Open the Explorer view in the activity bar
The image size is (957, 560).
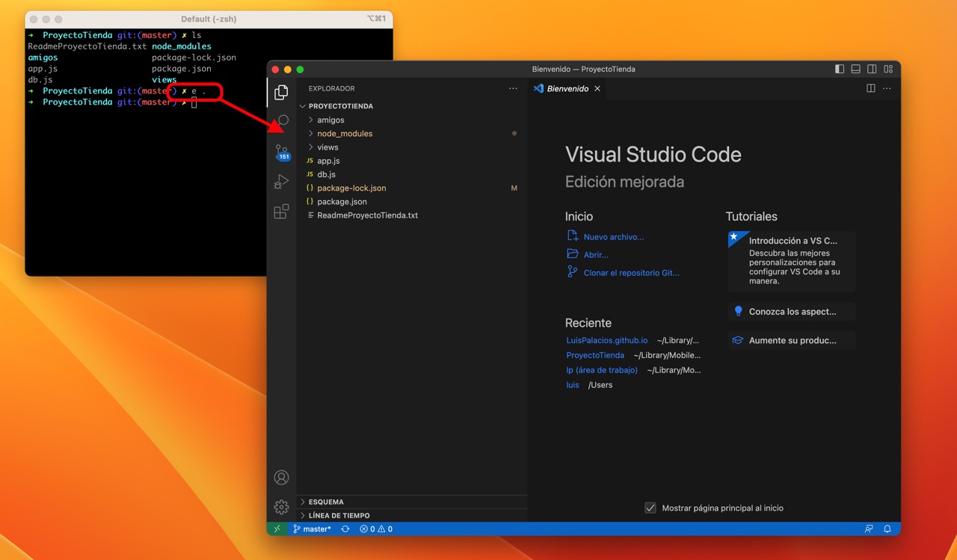tap(281, 92)
